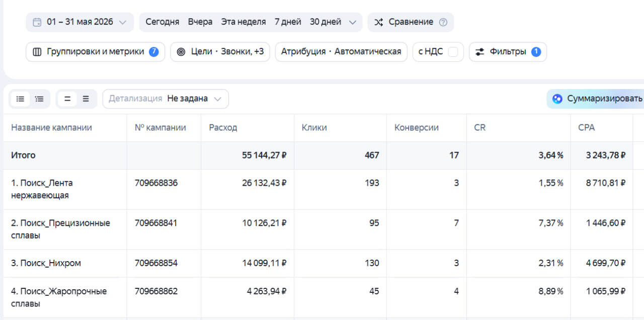The image size is (644, 320).
Task: Click CR value 7,37 %
Action: click(551, 223)
